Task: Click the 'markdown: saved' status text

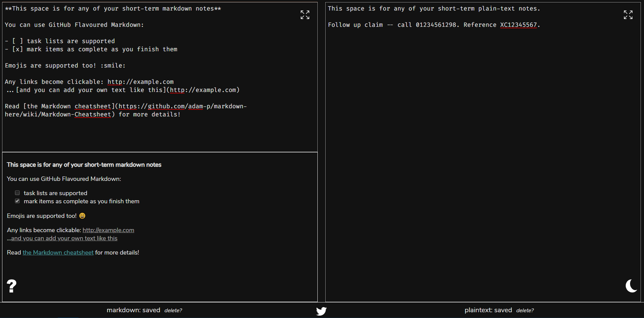Action: [x=134, y=310]
